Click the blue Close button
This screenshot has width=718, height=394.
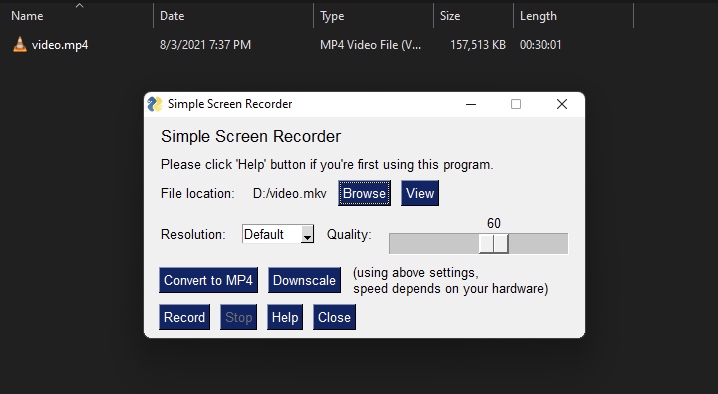334,317
